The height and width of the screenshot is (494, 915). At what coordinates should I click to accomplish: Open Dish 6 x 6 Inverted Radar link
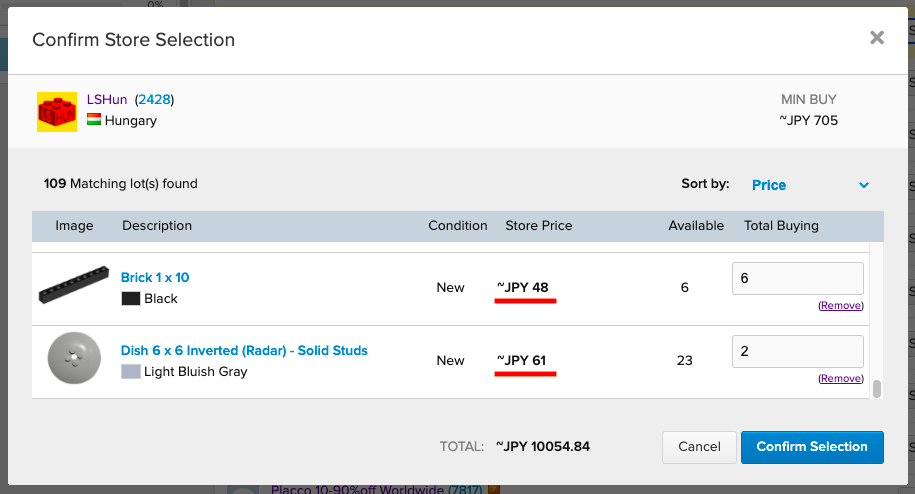pyautogui.click(x=244, y=351)
